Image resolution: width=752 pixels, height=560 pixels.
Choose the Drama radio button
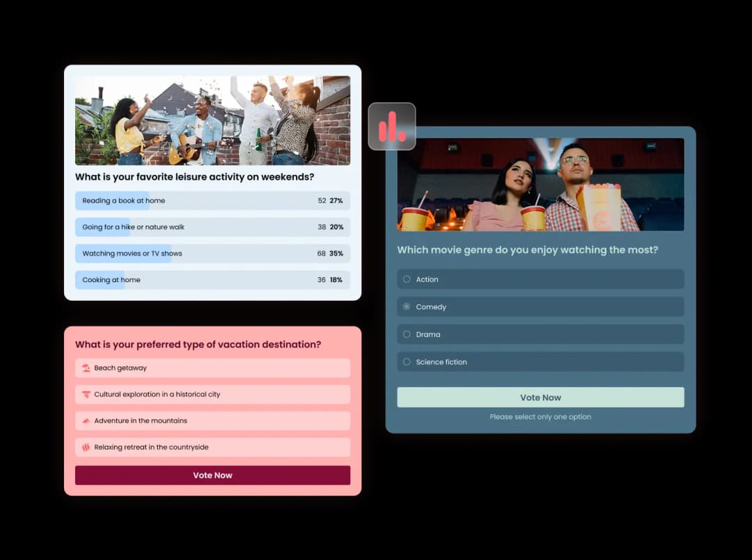tap(407, 334)
